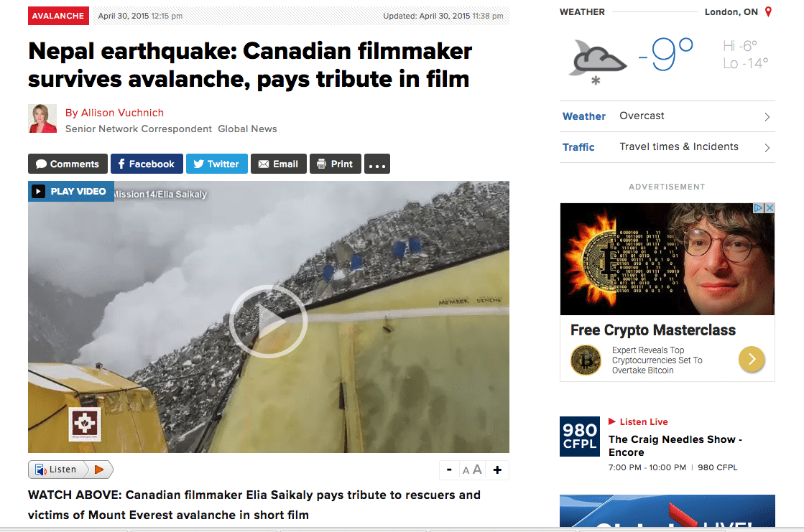Decrease article text size with minus
The width and height of the screenshot is (804, 532).
pos(449,470)
